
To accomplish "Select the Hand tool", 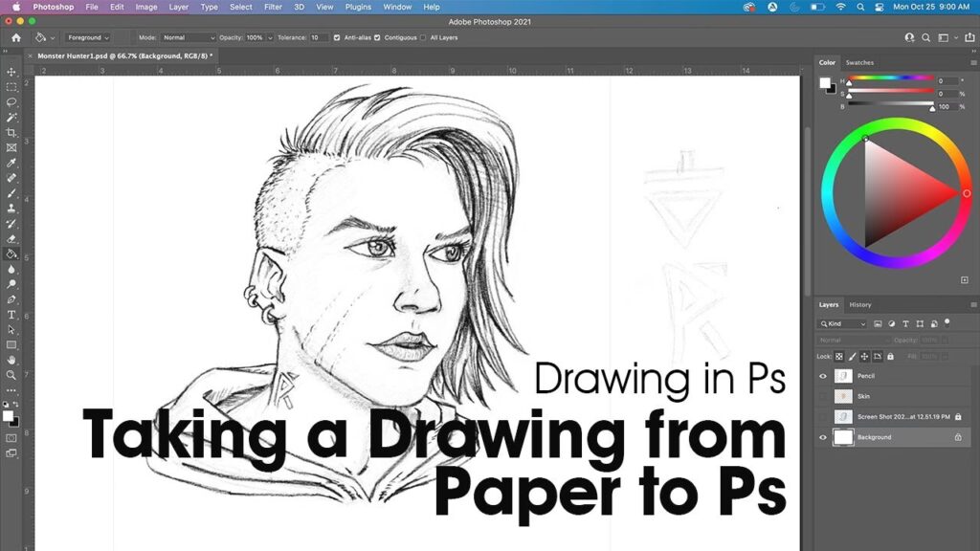I will (11, 360).
